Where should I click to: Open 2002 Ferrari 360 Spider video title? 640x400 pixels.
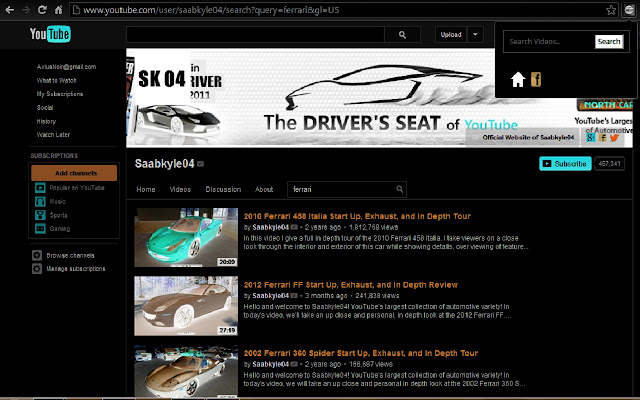coord(361,353)
